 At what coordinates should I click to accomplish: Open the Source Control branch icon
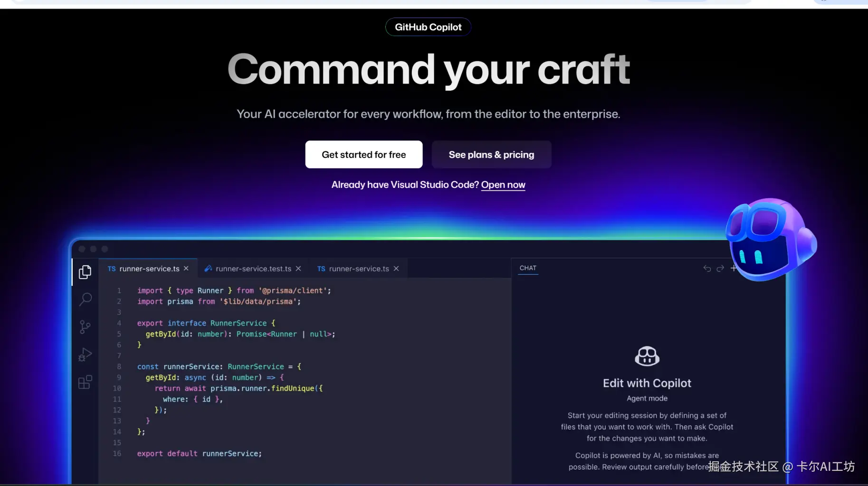tap(85, 327)
